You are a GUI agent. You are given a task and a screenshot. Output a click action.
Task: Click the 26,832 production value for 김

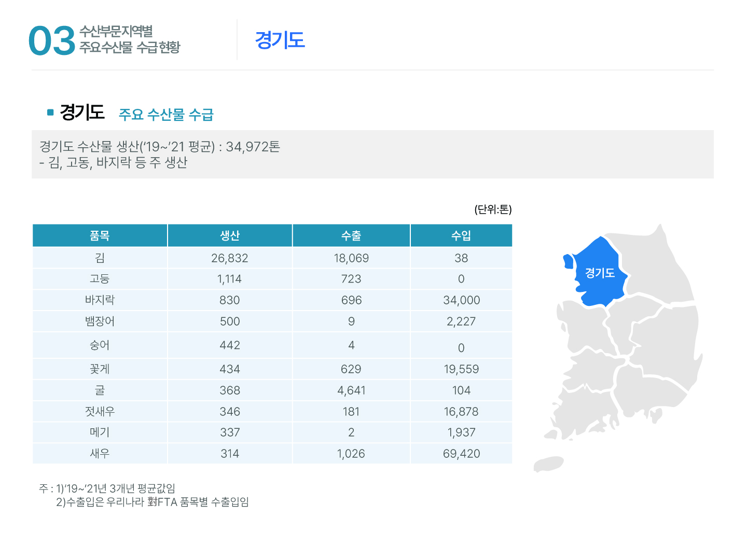230,258
